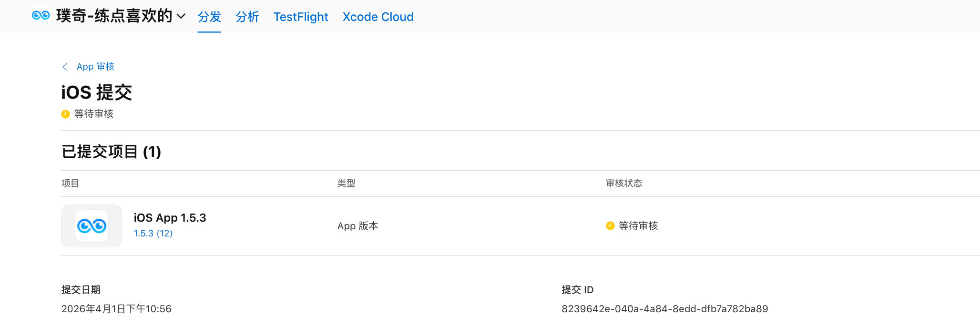Click the app logo icon in header
The width and height of the screenshot is (980, 327).
(41, 15)
